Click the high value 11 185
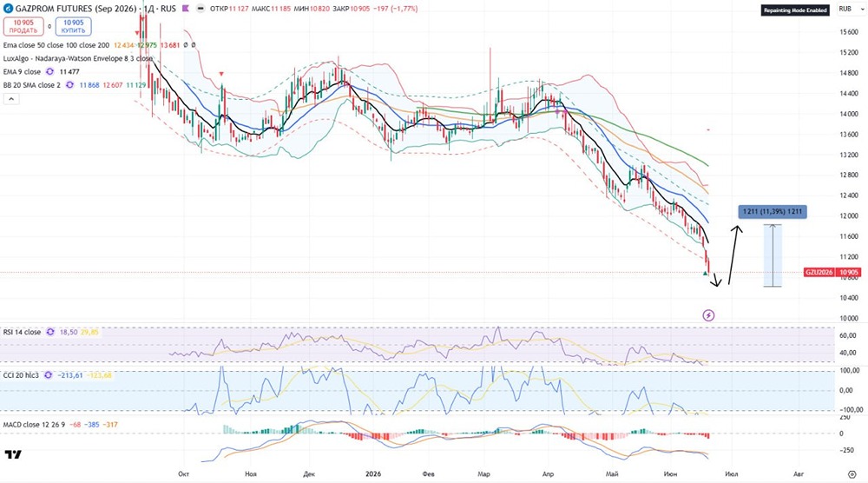 (280, 9)
